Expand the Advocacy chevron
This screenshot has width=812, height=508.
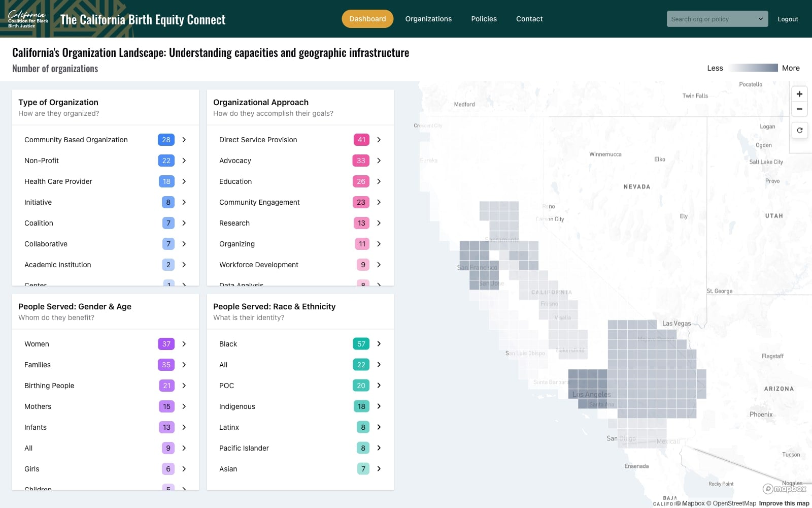point(379,161)
